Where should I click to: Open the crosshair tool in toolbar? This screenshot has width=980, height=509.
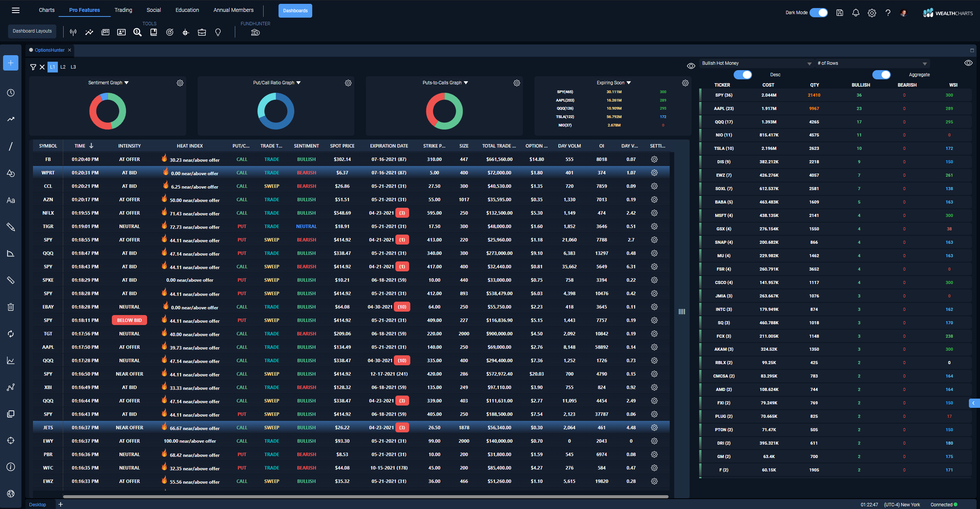(186, 33)
